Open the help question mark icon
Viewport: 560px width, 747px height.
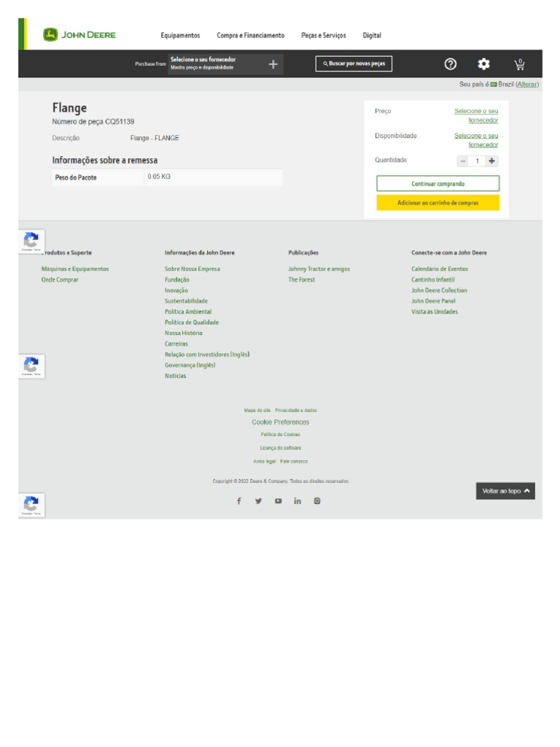[x=450, y=64]
